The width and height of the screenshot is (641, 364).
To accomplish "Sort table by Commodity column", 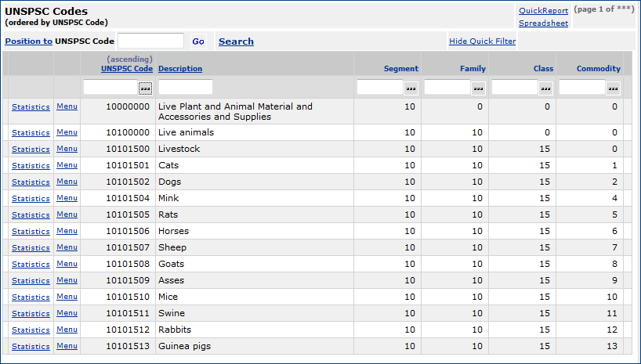I will (598, 69).
